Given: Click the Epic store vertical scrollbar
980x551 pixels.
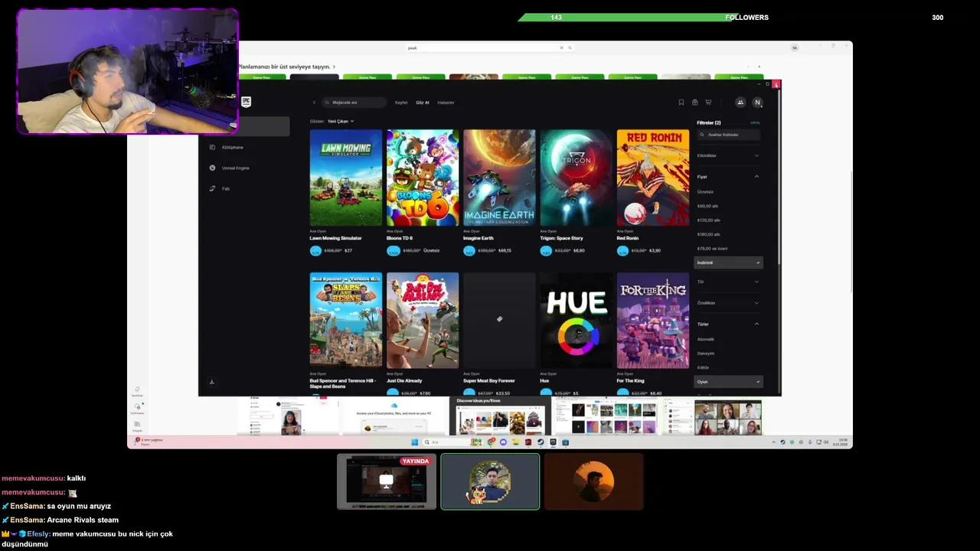Looking at the screenshot, I should coord(779,176).
